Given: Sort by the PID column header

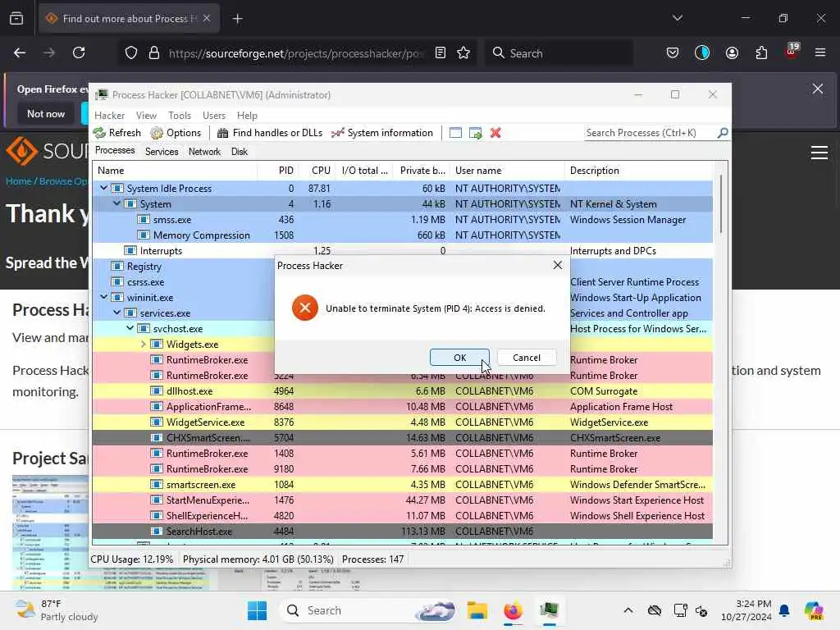Looking at the screenshot, I should tap(285, 171).
